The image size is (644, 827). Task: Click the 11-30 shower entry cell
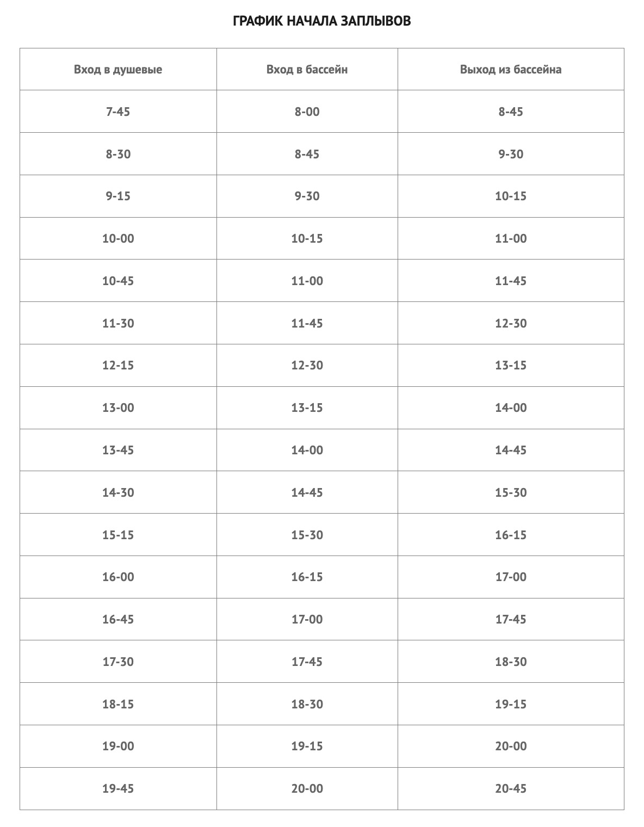click(x=118, y=323)
